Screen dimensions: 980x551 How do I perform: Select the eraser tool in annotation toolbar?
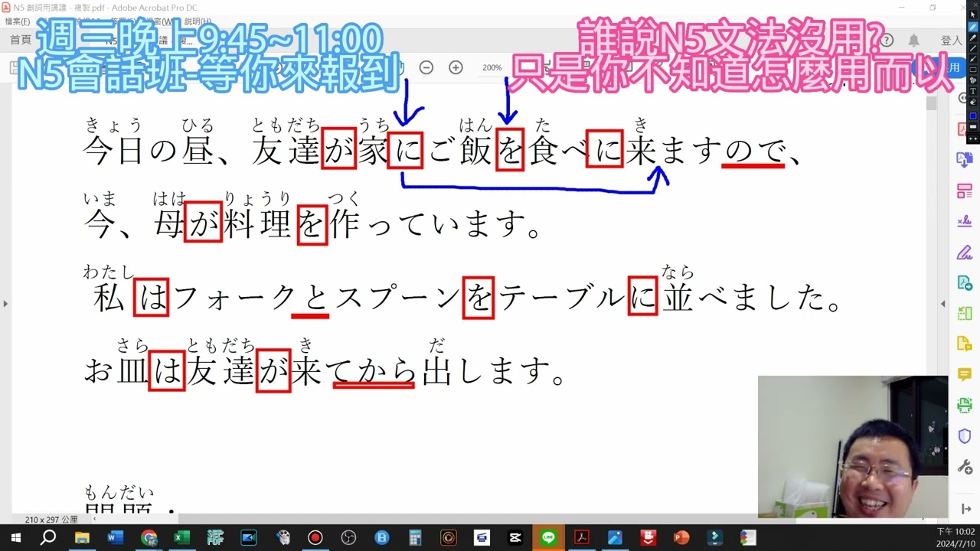(x=973, y=102)
